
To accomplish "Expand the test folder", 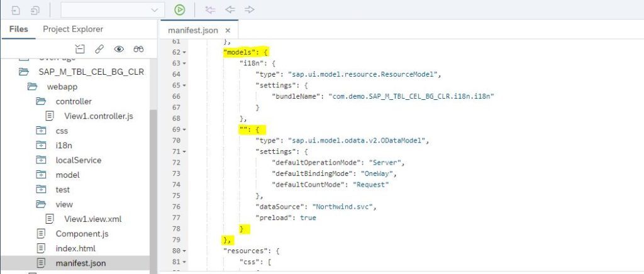I will 41,190.
